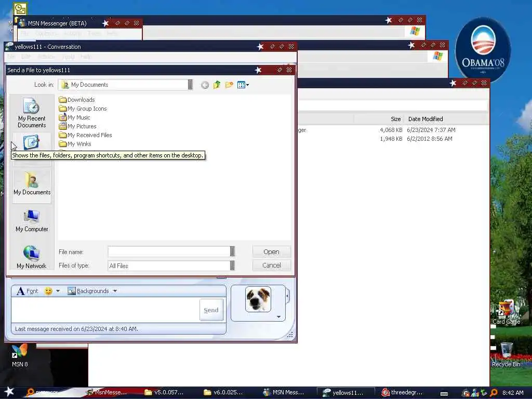This screenshot has height=399, width=532.
Task: Click the magnifier icon in system tray
Action: click(x=494, y=393)
